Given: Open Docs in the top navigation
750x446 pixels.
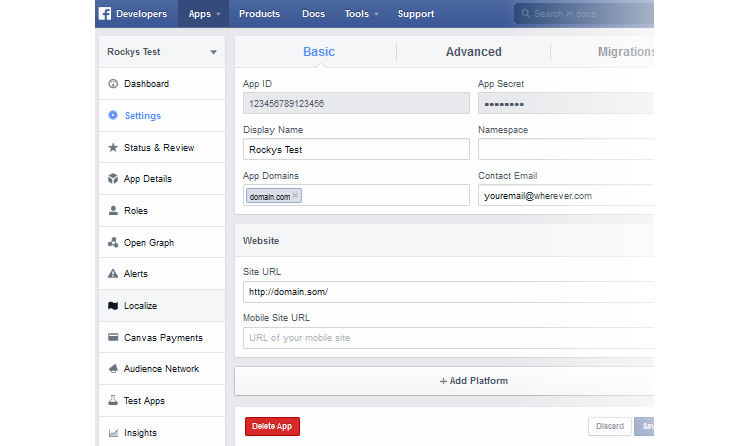Looking at the screenshot, I should pyautogui.click(x=313, y=14).
